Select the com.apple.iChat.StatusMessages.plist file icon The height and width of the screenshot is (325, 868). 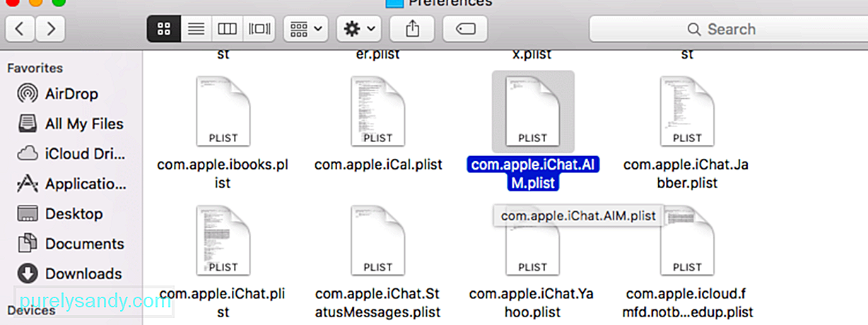(x=378, y=241)
